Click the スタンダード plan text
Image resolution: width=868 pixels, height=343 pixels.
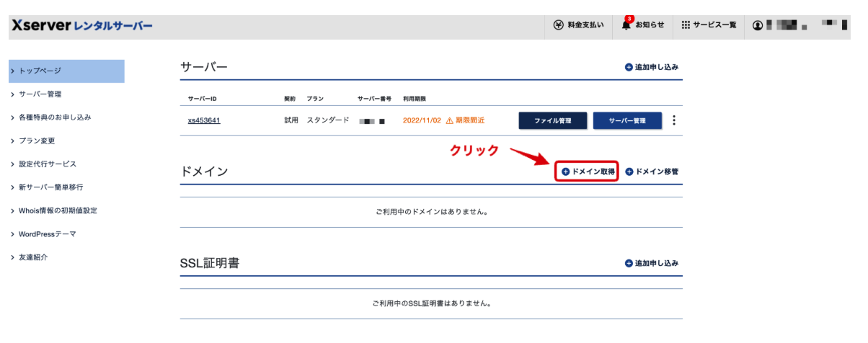(328, 120)
